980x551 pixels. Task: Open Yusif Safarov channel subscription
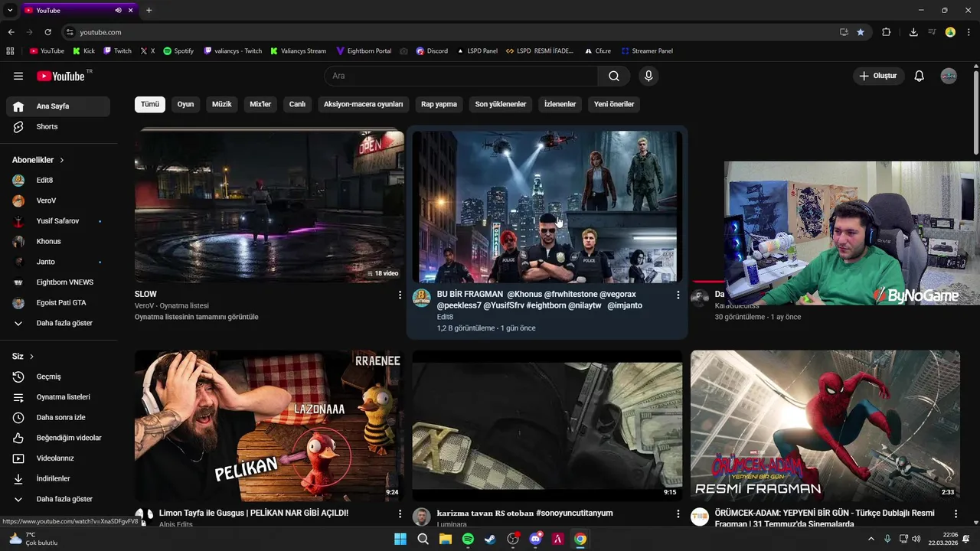pyautogui.click(x=58, y=221)
